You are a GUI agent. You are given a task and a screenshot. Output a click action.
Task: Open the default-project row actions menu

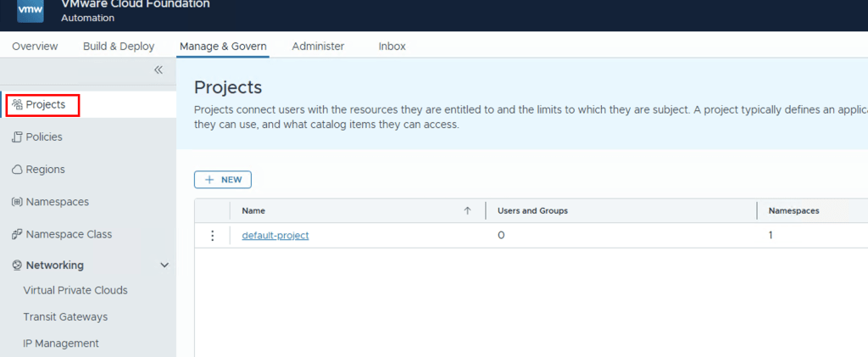[212, 236]
